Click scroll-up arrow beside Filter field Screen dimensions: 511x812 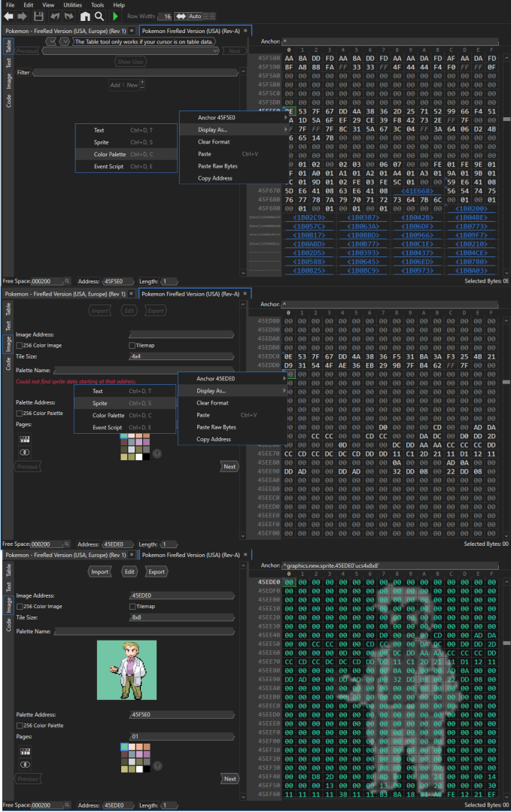tap(243, 71)
